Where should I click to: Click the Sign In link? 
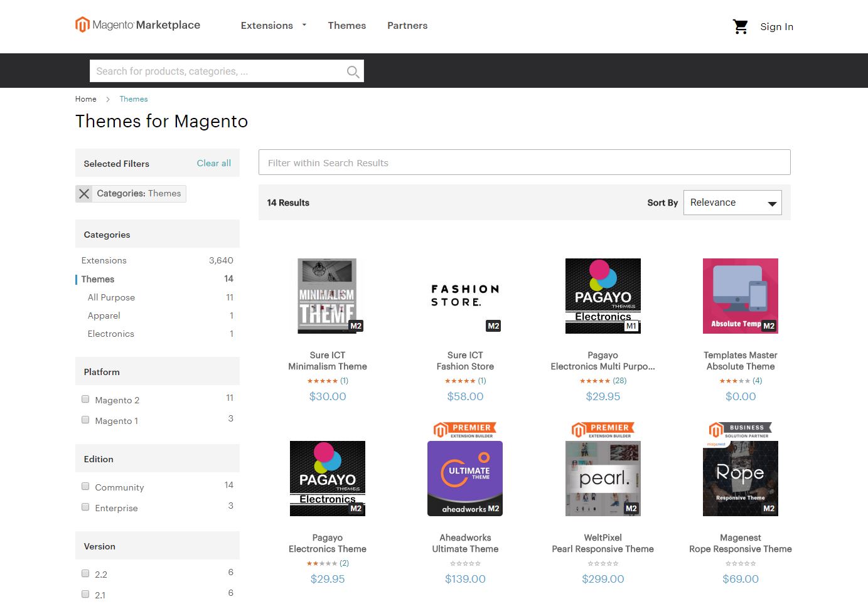click(776, 26)
